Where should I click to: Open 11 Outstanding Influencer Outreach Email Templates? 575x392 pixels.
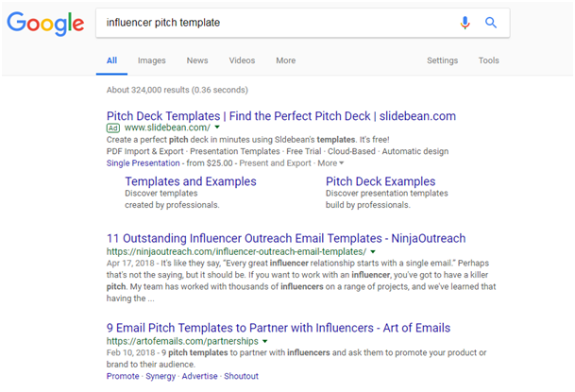286,238
